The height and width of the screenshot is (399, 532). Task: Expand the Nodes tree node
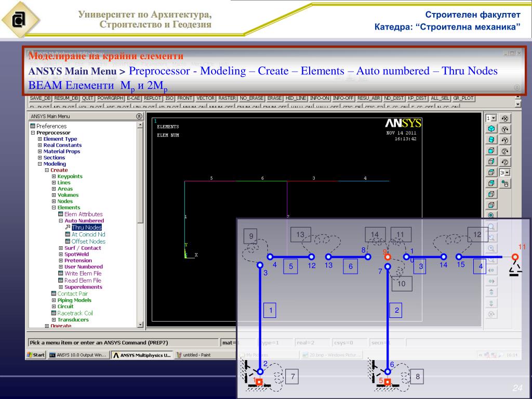coord(54,201)
